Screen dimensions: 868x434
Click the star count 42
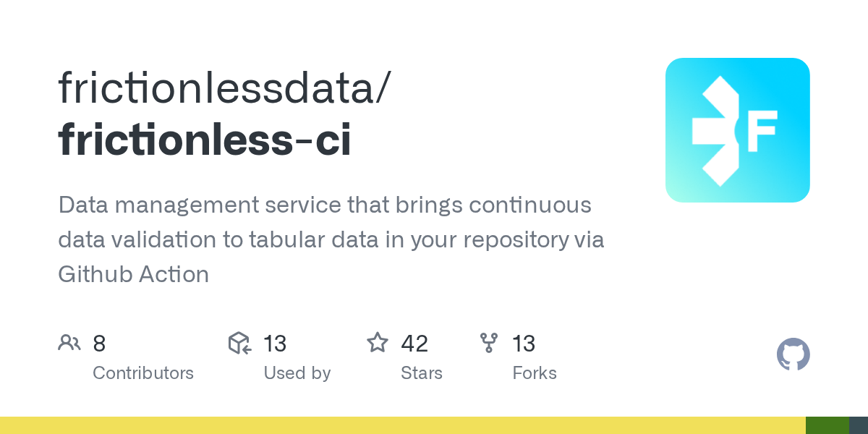click(x=414, y=343)
